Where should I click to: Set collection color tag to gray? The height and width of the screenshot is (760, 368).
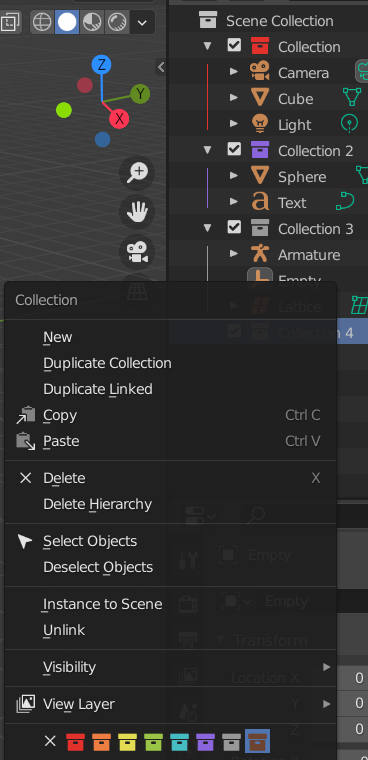point(231,742)
